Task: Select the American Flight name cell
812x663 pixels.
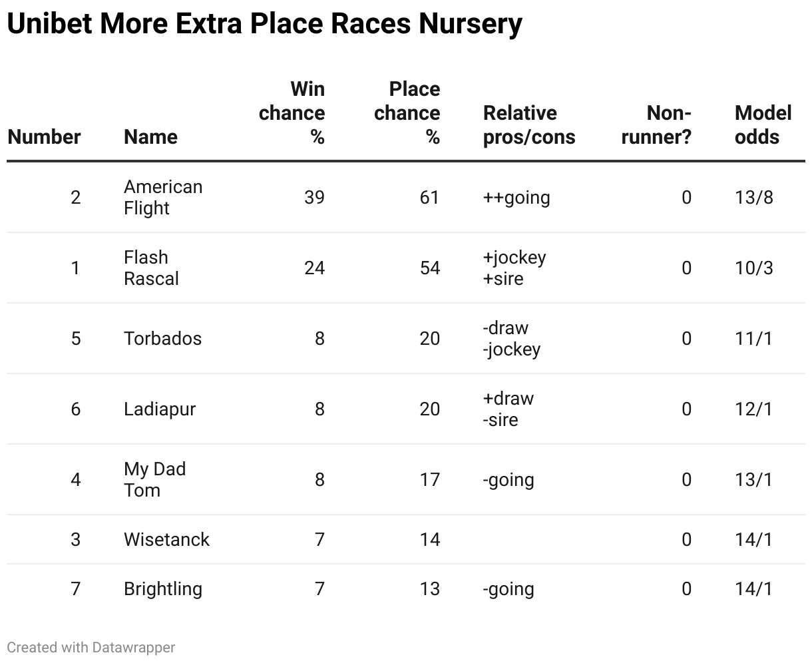Action: tap(163, 198)
